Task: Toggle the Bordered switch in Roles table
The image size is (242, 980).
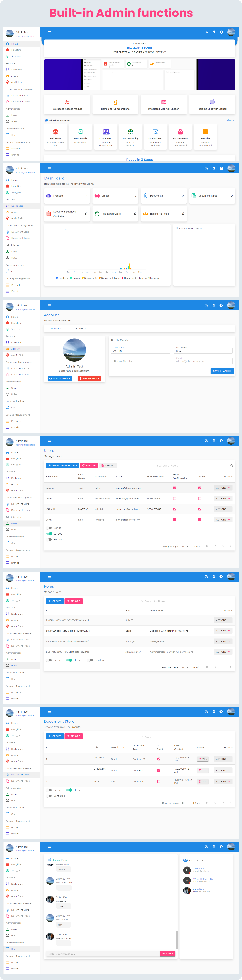Action: [x=90, y=660]
